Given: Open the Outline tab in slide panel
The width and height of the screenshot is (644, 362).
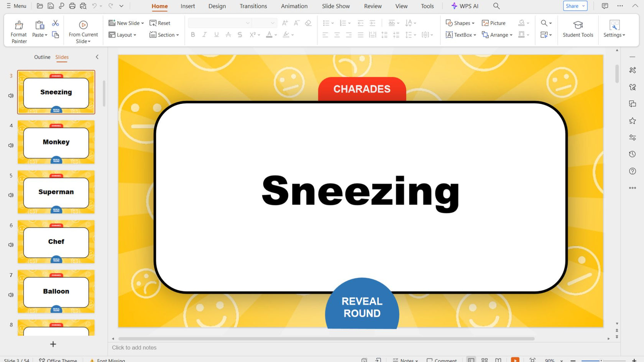Looking at the screenshot, I should pos(42,57).
